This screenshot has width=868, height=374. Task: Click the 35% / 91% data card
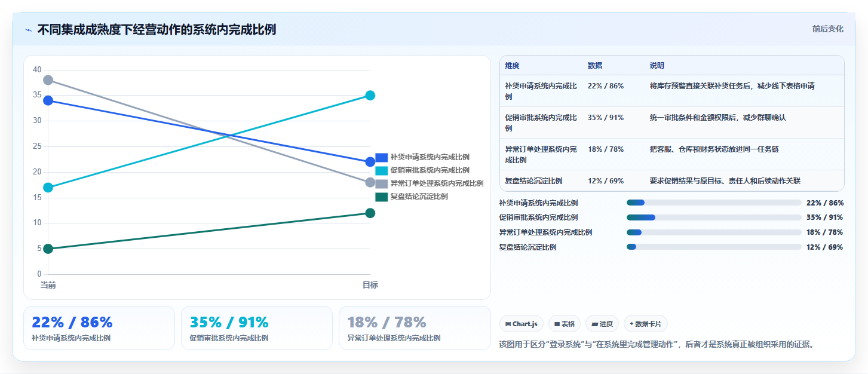[x=257, y=328]
